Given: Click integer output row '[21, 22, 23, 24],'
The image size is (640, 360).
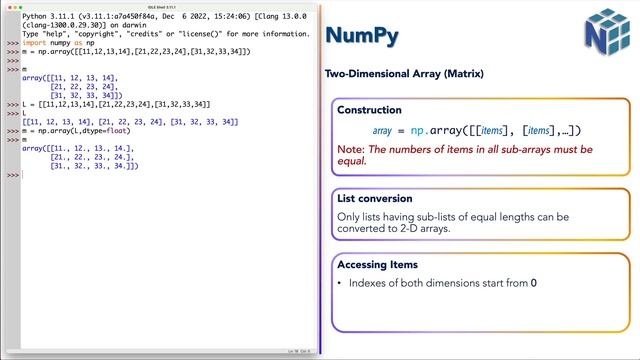Looking at the screenshot, I should click(x=84, y=87).
